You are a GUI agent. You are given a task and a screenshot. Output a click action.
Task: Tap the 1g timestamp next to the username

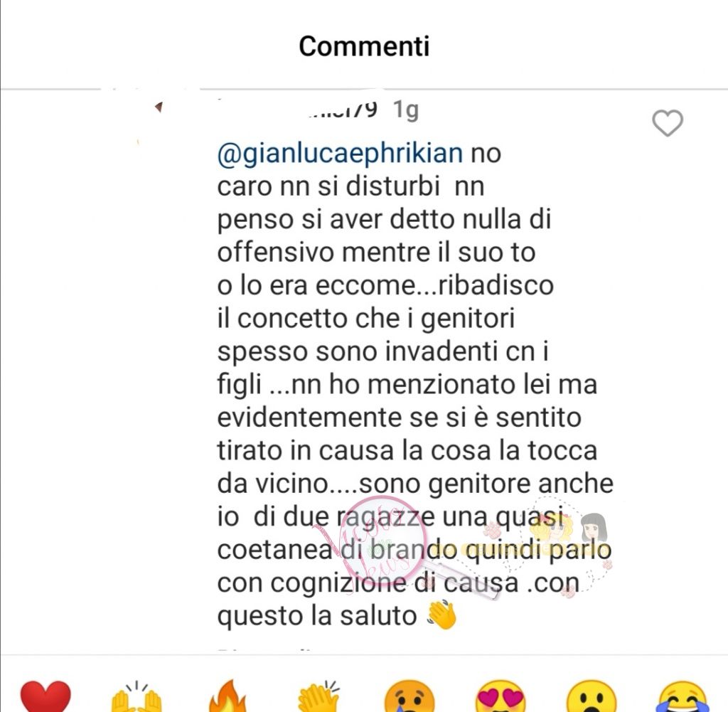click(x=406, y=110)
